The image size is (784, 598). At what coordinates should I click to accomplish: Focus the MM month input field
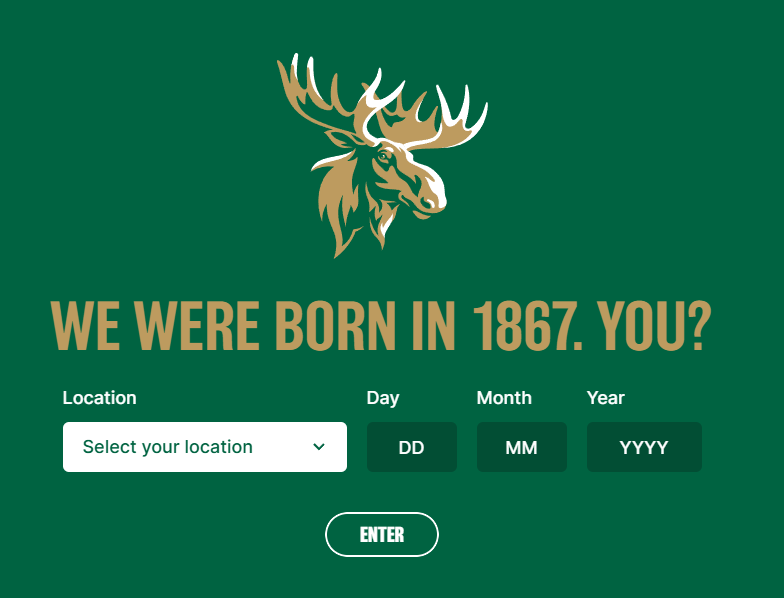[522, 446]
